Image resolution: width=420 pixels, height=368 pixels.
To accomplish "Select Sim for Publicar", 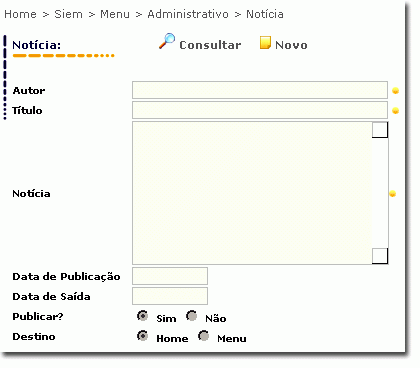I will pyautogui.click(x=143, y=316).
